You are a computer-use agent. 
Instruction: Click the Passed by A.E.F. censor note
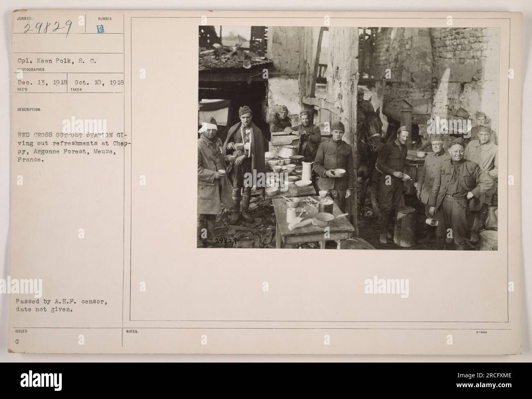point(61,306)
